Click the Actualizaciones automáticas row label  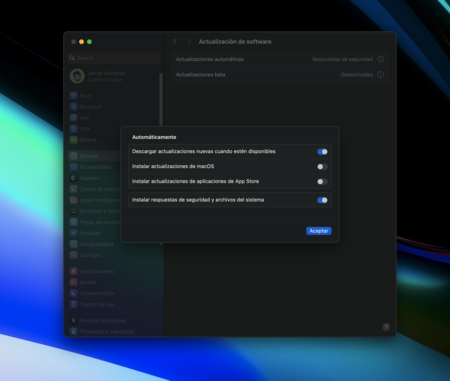210,59
